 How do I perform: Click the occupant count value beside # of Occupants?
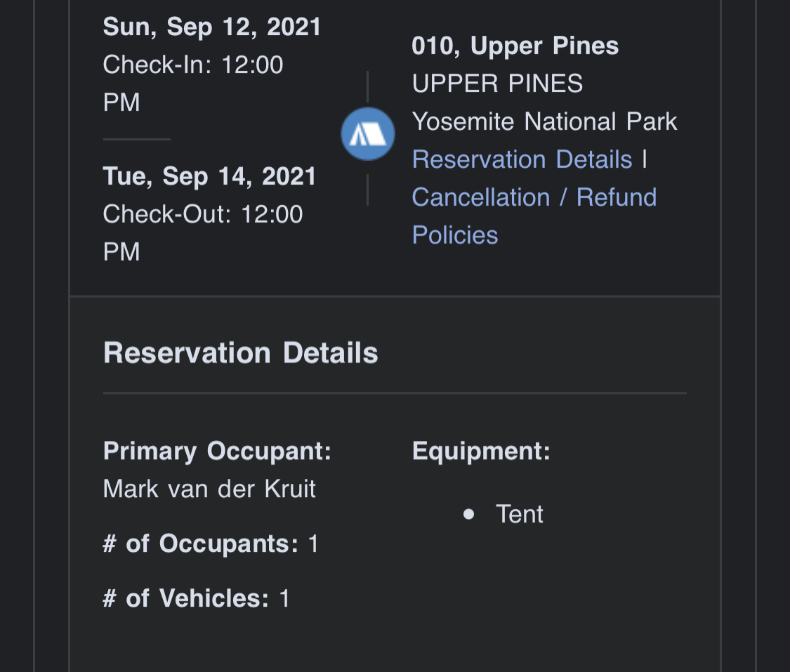click(313, 543)
